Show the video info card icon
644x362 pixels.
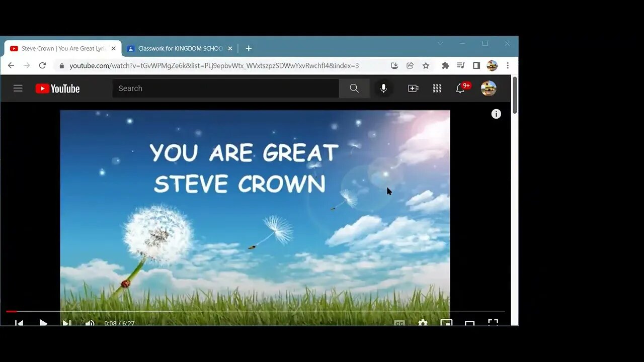(x=496, y=114)
